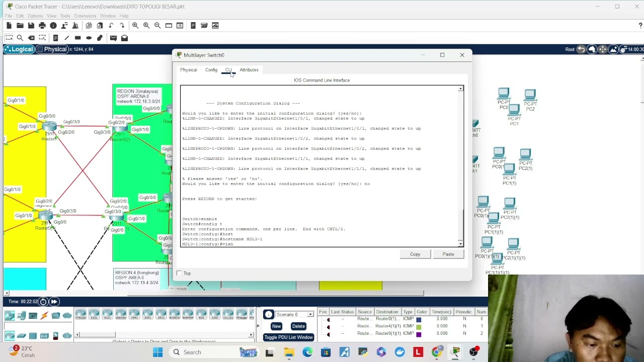Select Connections lightning bolt category
This screenshot has width=644, height=362.
tap(44, 316)
